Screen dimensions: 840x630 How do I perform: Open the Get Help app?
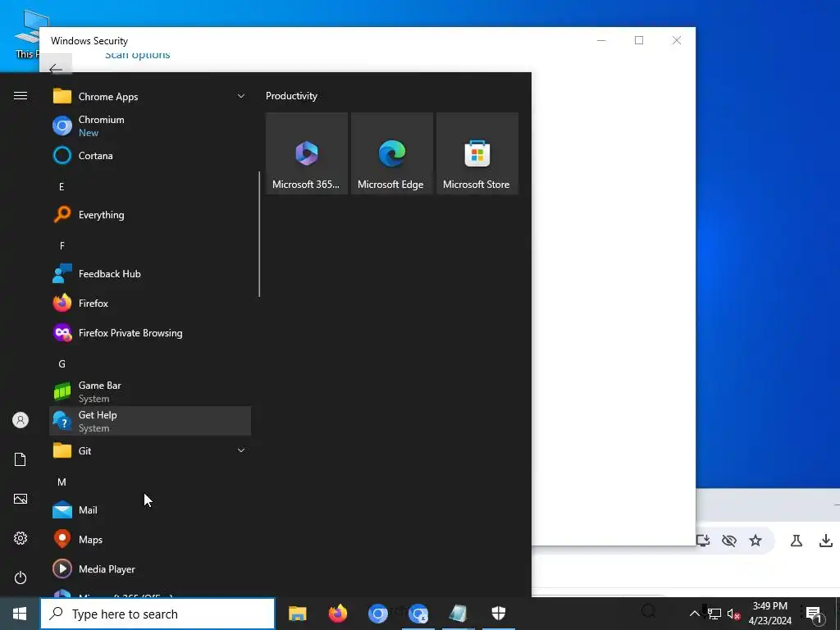coord(150,421)
